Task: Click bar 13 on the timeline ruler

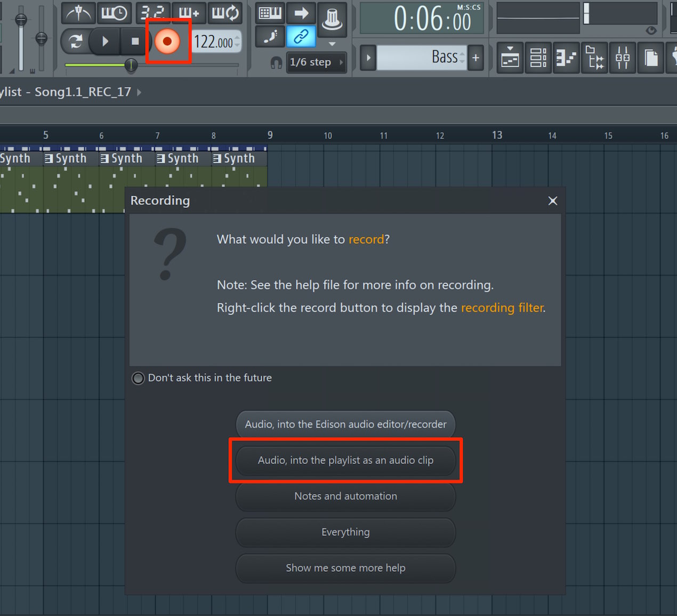Action: 497,135
